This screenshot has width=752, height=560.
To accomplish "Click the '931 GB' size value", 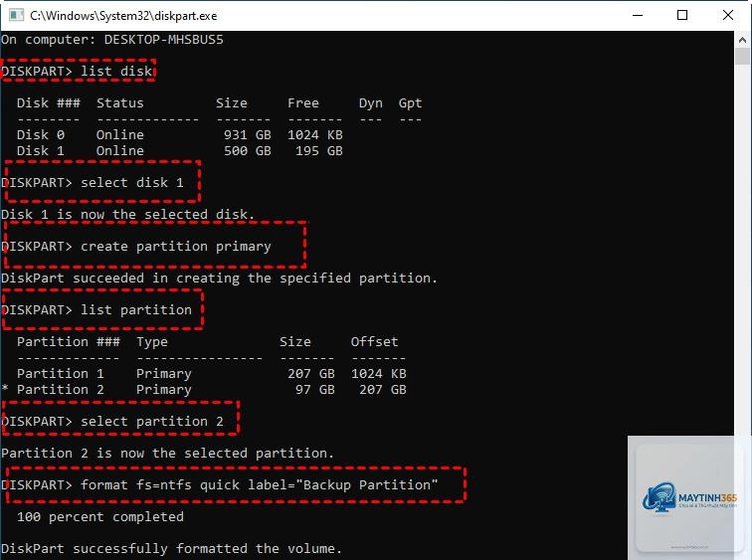I will tap(248, 134).
